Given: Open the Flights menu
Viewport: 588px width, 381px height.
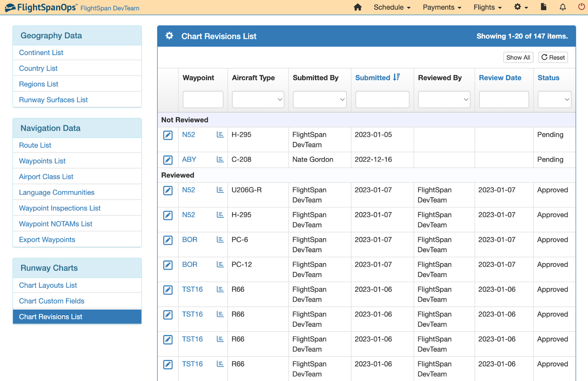Looking at the screenshot, I should pos(487,7).
